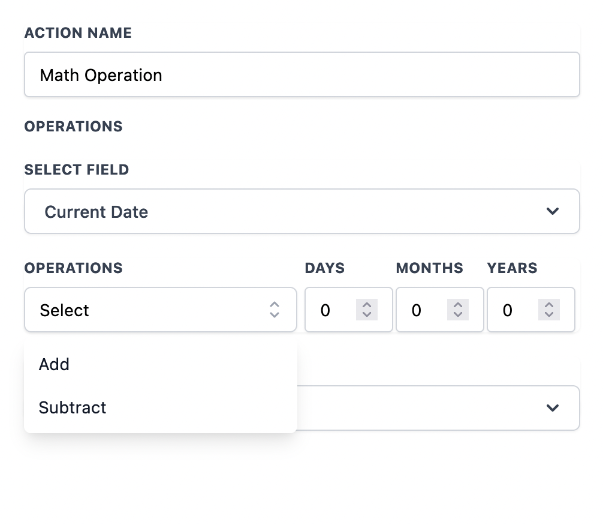This screenshot has height=524, width=604.
Task: Open the dropdown behind the operations list
Action: (430, 408)
